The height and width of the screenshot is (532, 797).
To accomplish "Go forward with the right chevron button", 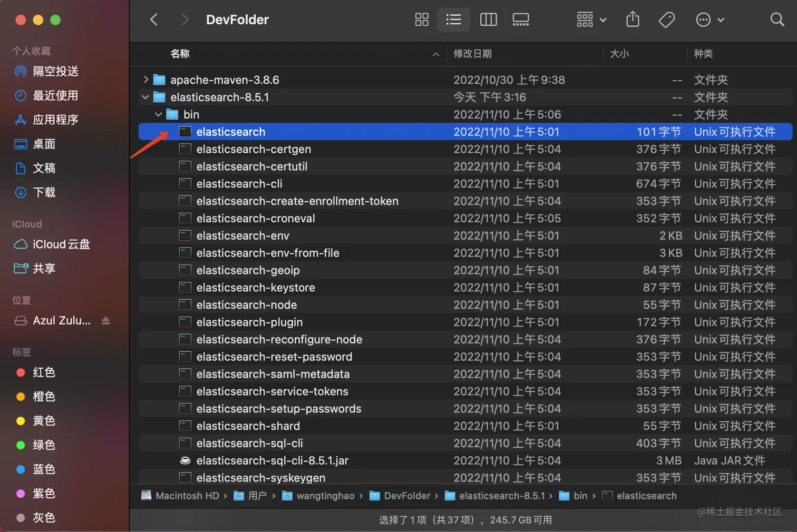I will (x=184, y=20).
